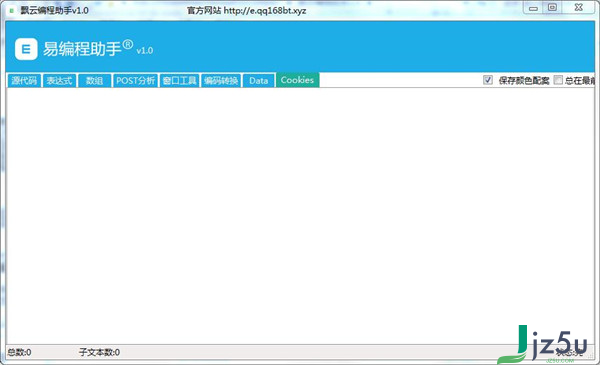The image size is (600, 365).
Task: Click the white E logo icon
Action: pos(26,49)
